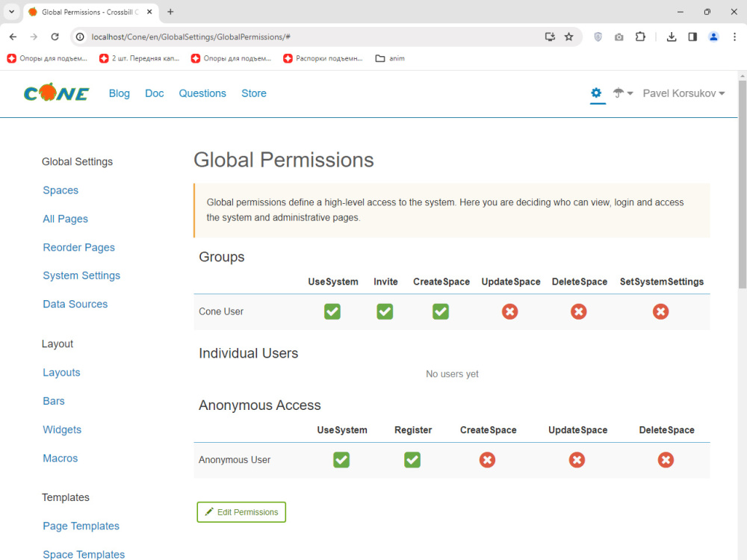Go back in browser history
The width and height of the screenshot is (747, 560).
pyautogui.click(x=13, y=37)
